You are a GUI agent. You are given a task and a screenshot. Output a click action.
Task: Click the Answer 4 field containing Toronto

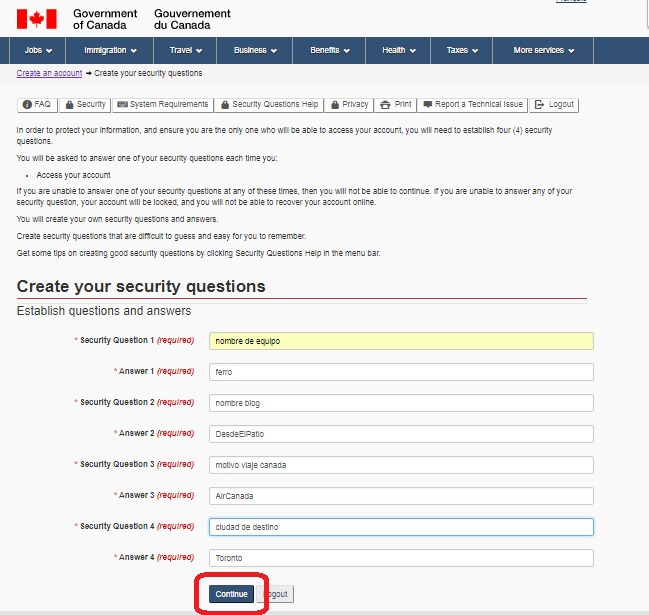click(401, 558)
